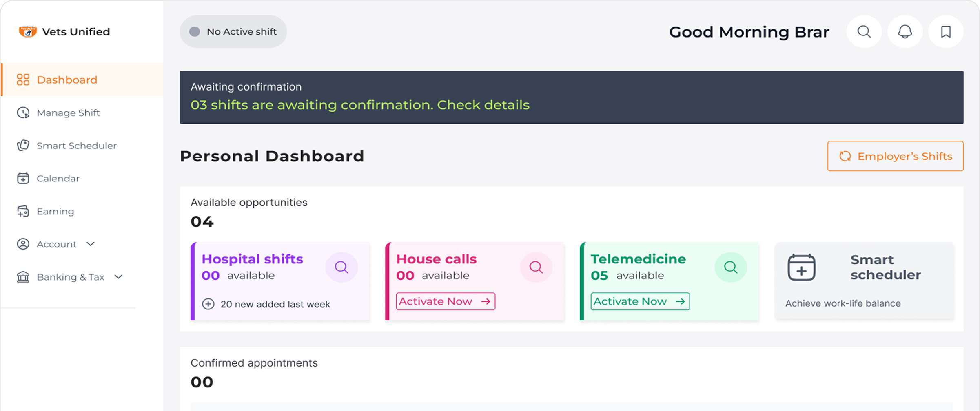Open Smart Scheduler sidebar item
This screenshot has height=411, width=980.
tap(76, 146)
